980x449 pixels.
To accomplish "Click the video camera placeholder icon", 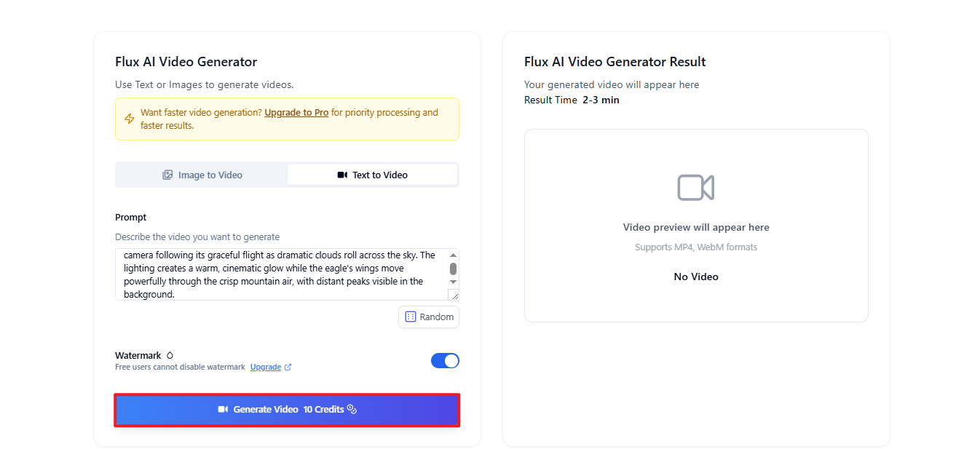I will pyautogui.click(x=695, y=187).
